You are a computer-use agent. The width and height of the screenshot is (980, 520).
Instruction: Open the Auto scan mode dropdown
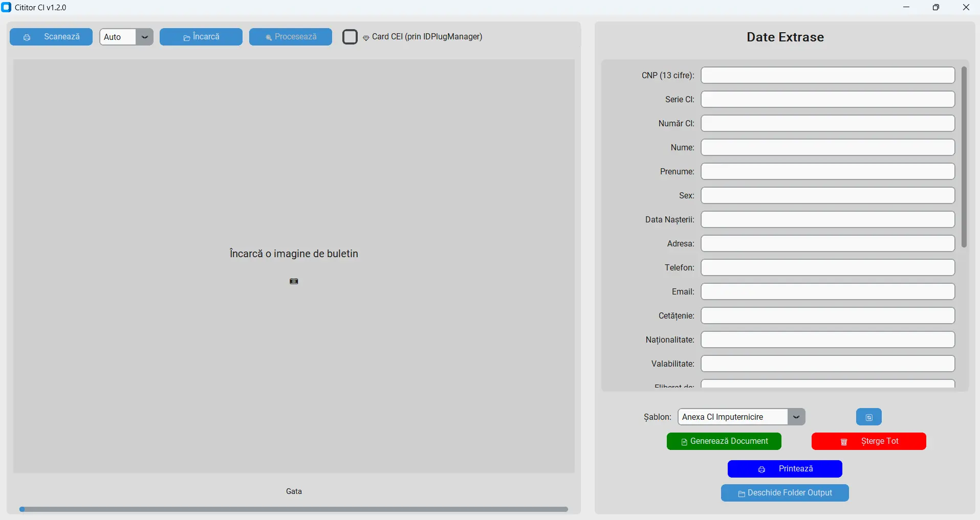point(144,37)
